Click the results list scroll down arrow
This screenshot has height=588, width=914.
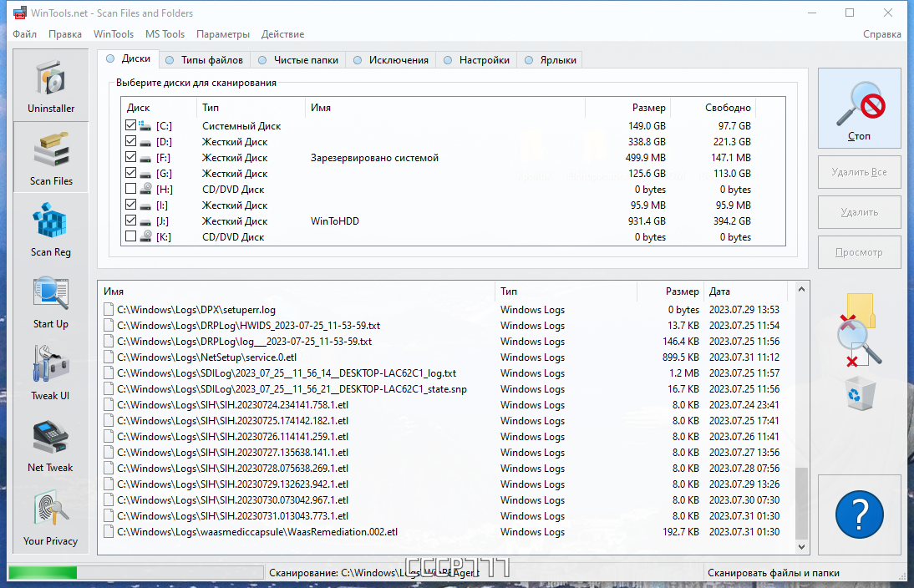tap(801, 546)
